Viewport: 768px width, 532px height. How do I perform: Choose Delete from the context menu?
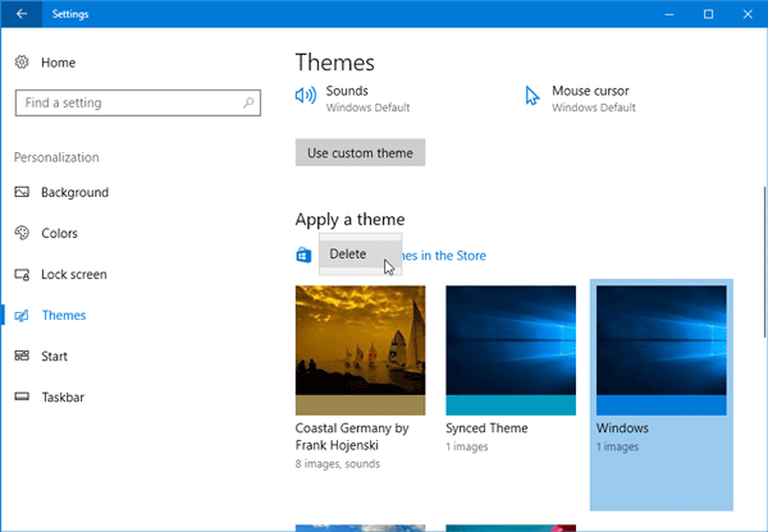click(x=360, y=254)
